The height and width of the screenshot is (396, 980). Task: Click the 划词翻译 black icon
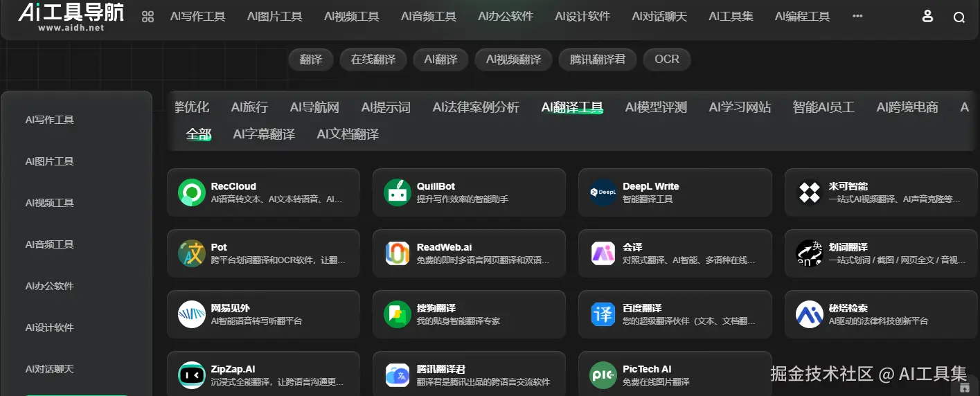tap(810, 253)
